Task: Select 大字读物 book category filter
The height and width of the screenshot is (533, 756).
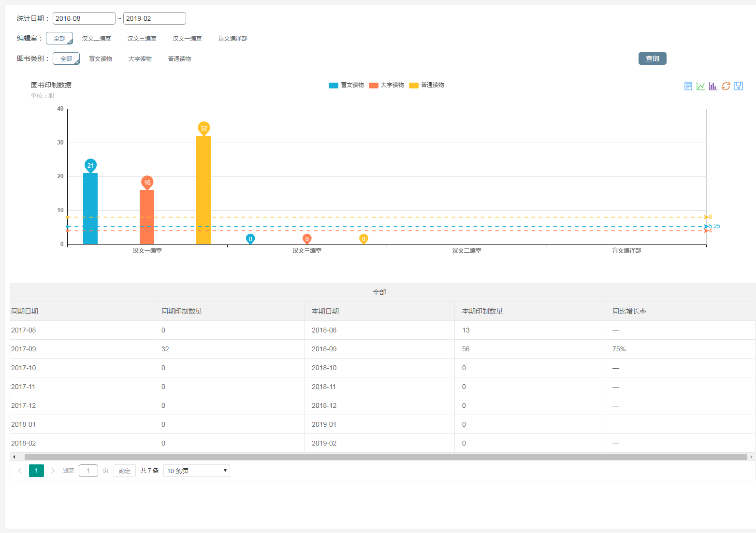Action: pos(140,59)
